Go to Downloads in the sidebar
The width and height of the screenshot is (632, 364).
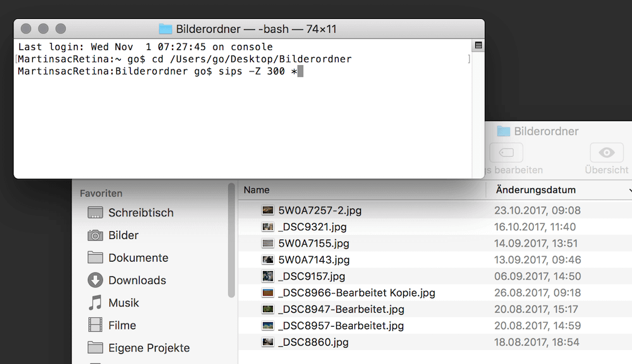coord(126,280)
